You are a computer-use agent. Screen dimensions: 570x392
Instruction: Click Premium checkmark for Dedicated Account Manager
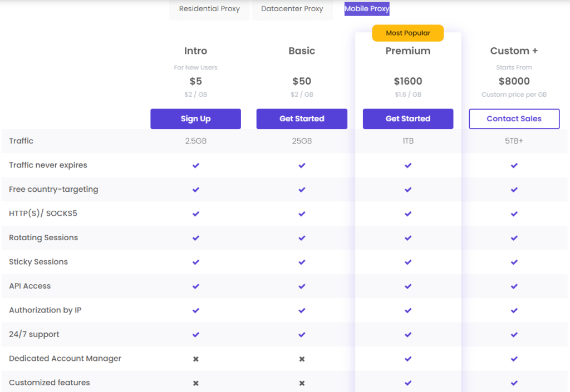pyautogui.click(x=408, y=359)
